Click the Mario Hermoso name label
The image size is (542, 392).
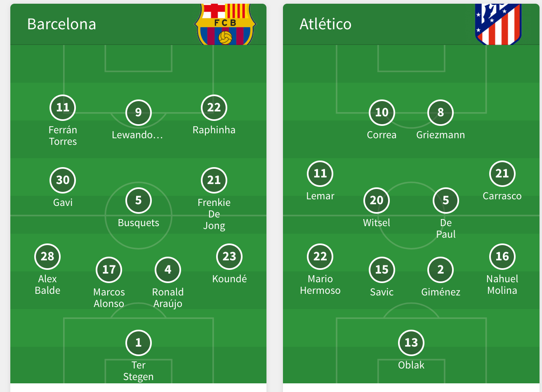320,285
